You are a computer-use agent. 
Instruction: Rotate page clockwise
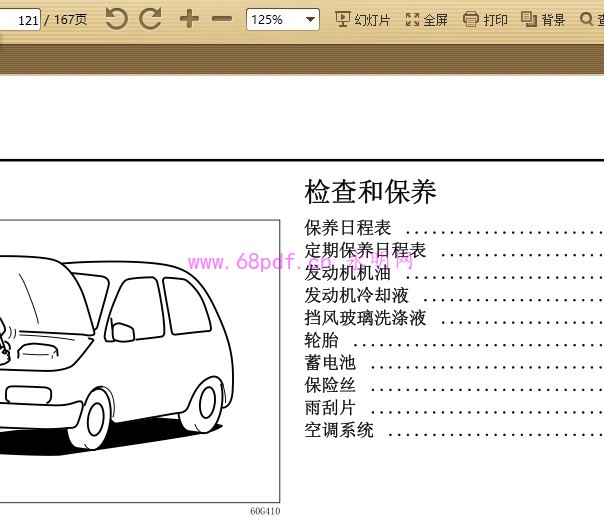pyautogui.click(x=150, y=19)
